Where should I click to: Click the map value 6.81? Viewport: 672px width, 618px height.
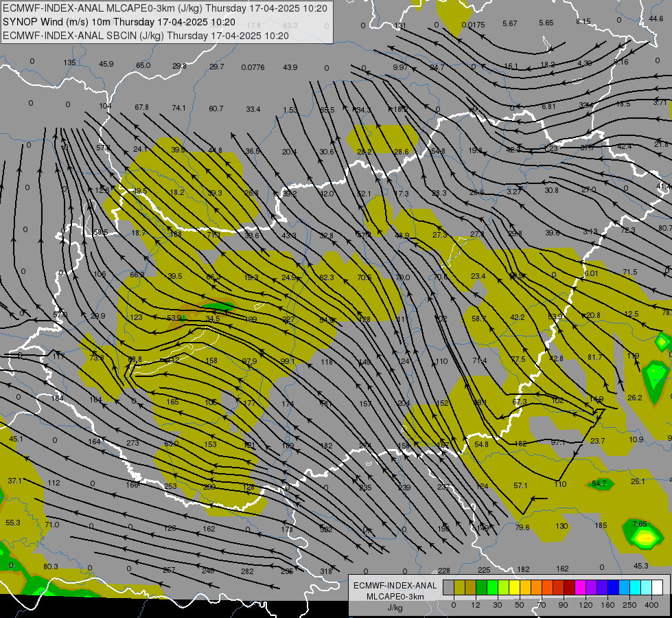click(x=548, y=106)
